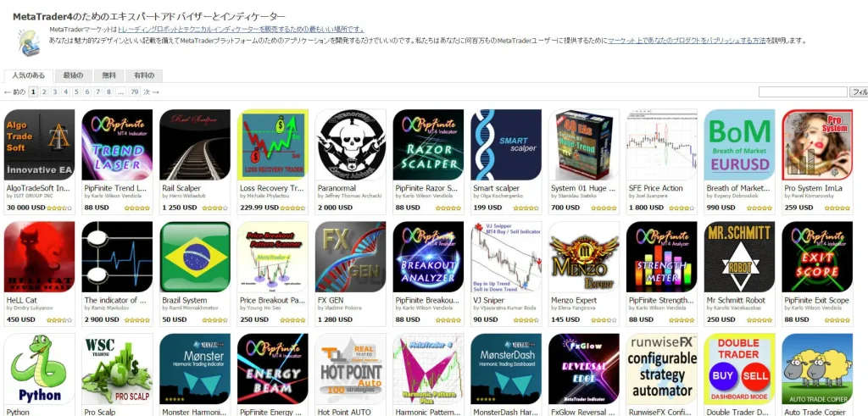Open the Loss Recovery Trader icon
The height and width of the screenshot is (416, 868).
(273, 145)
